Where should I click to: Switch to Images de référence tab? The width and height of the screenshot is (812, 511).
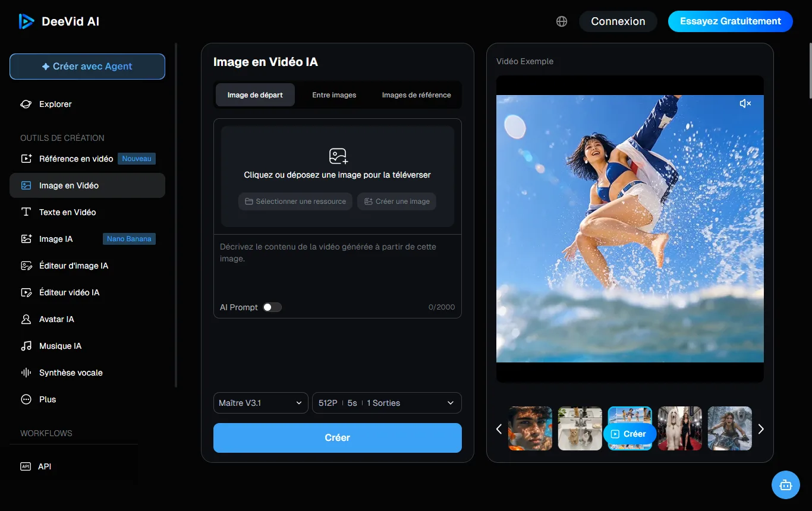[x=416, y=95]
